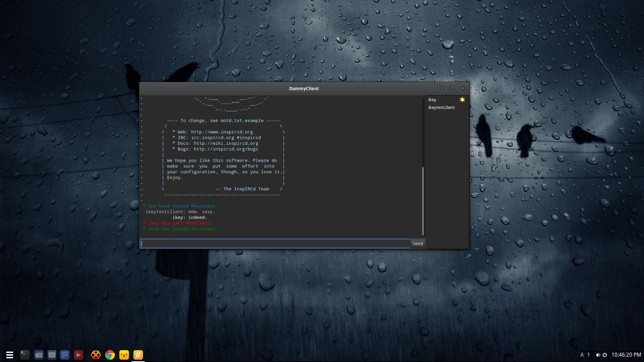Open the yellow icon with red diamonds
The width and height of the screenshot is (644, 362).
(x=124, y=355)
